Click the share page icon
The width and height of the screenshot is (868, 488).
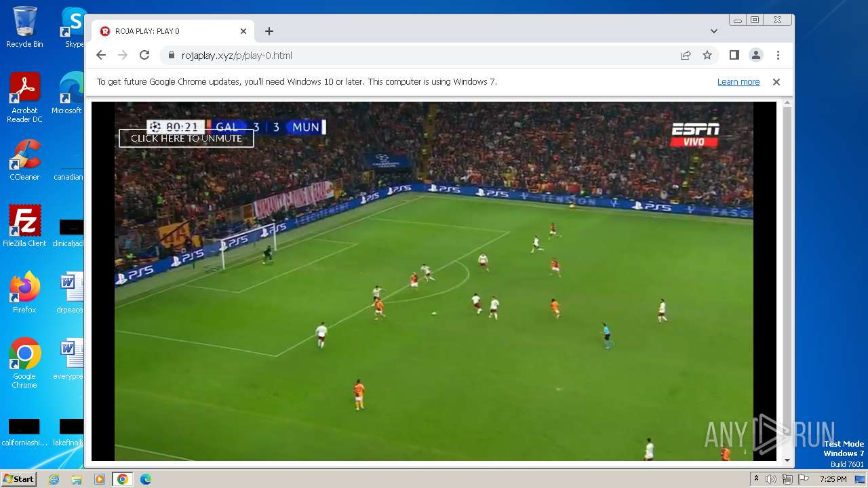pos(686,56)
